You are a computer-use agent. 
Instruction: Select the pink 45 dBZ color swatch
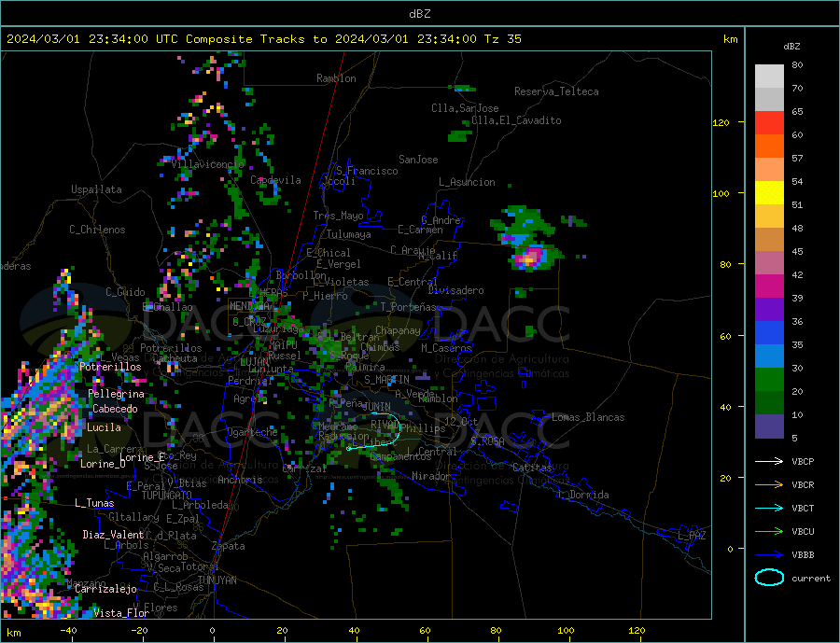pos(769,262)
